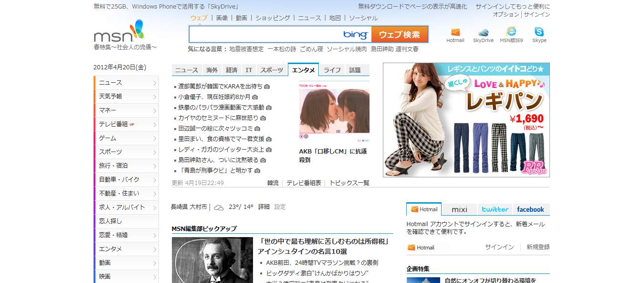The image size is (644, 283).
Task: Launch the Skype icon
Action: click(539, 32)
